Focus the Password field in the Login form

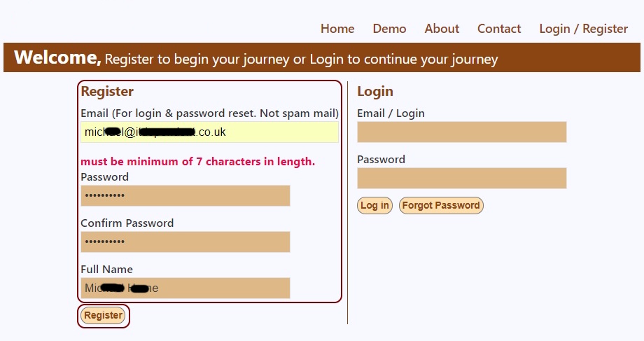(x=461, y=178)
